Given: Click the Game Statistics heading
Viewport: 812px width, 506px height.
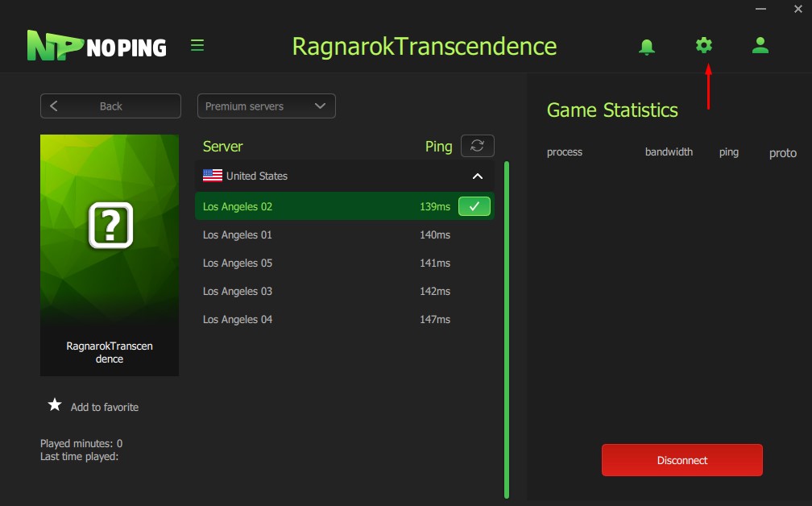Looking at the screenshot, I should 612,110.
